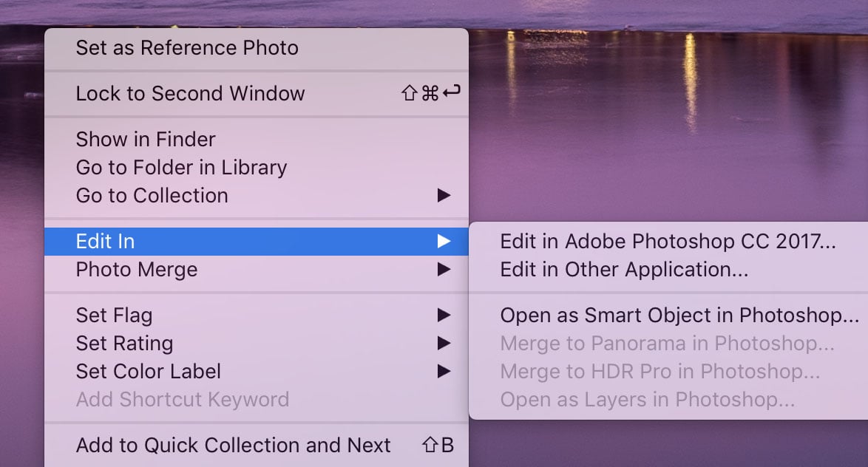Open the "Edit In" submenu arrow
This screenshot has height=467, width=868.
pyautogui.click(x=444, y=241)
